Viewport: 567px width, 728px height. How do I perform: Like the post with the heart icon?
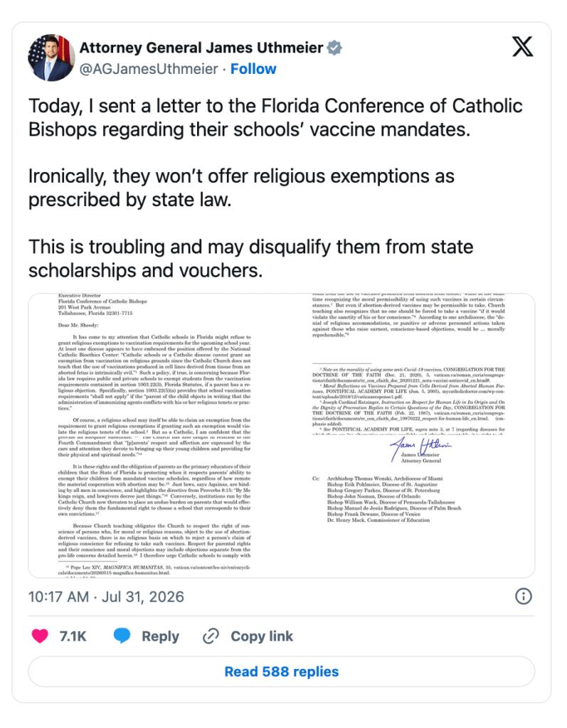coord(40,636)
